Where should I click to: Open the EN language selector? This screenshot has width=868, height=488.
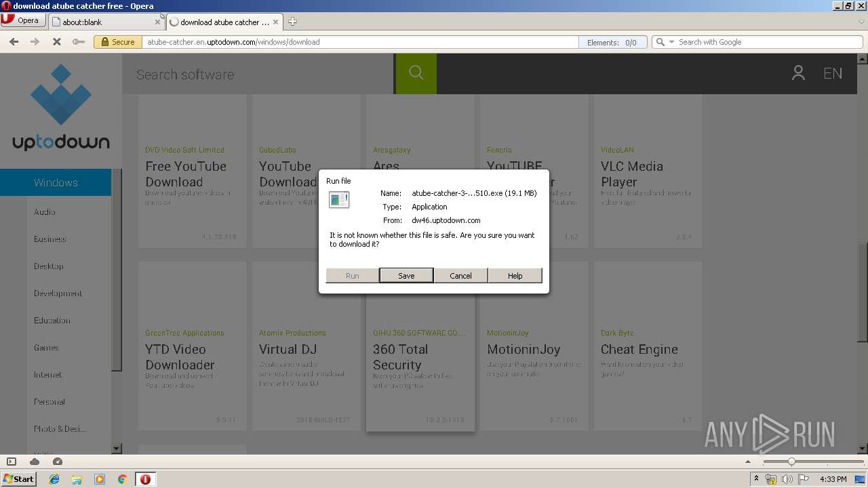(x=833, y=73)
